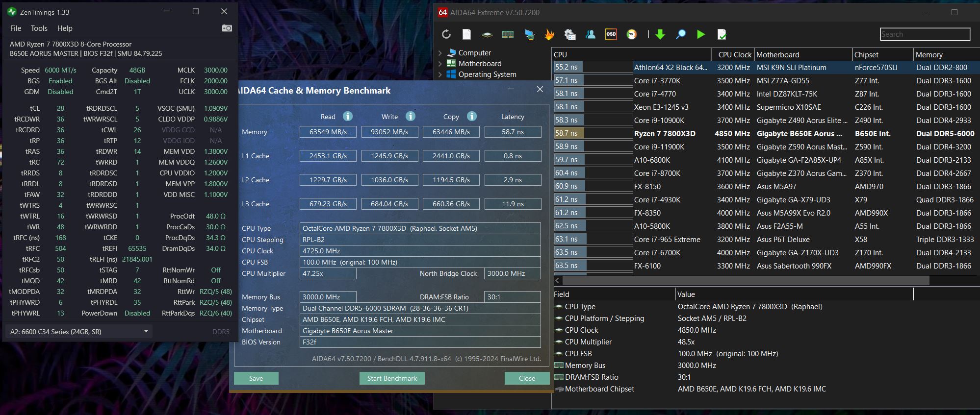Select the Core i7-3770K result row
Viewport: 980px width, 415px height.
[x=766, y=81]
